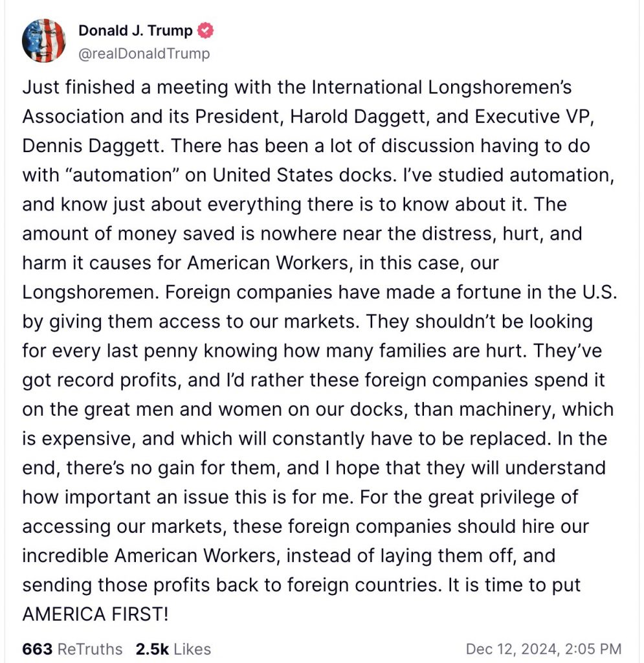Image resolution: width=644 pixels, height=663 pixels.
Task: Click "Executive VP," in the second line
Action: click(535, 117)
